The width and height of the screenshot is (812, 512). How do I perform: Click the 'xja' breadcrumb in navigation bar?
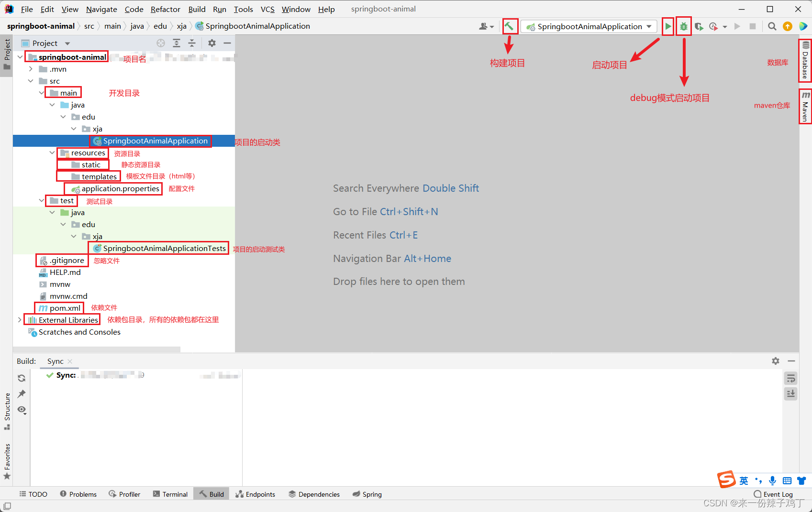182,26
